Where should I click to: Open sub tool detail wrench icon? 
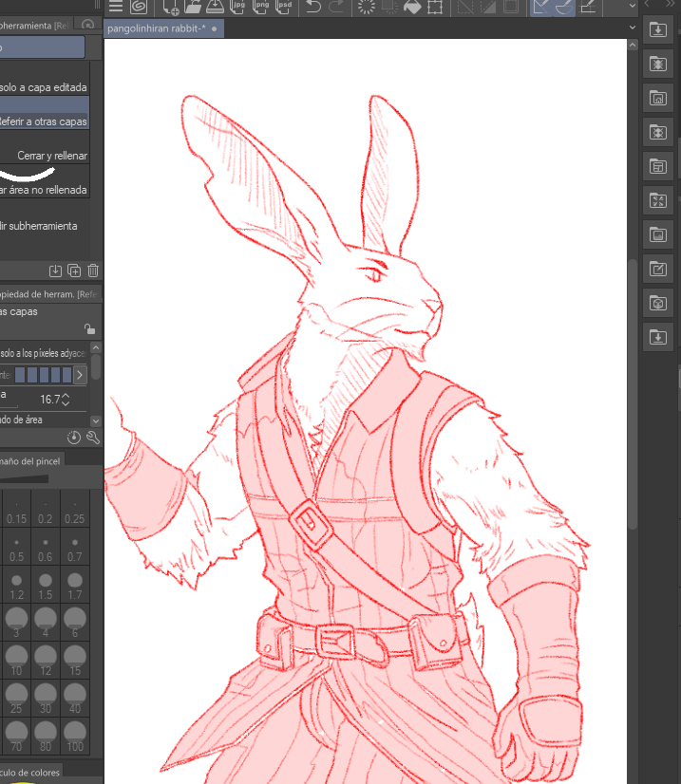point(93,437)
